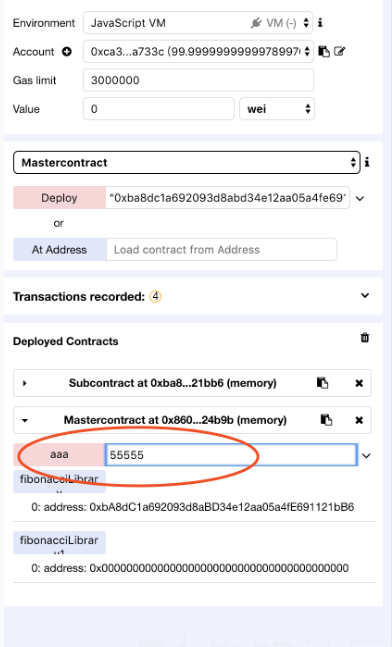This screenshot has height=647, width=392.
Task: Focus the Gas limit field 3000000
Action: (x=198, y=80)
